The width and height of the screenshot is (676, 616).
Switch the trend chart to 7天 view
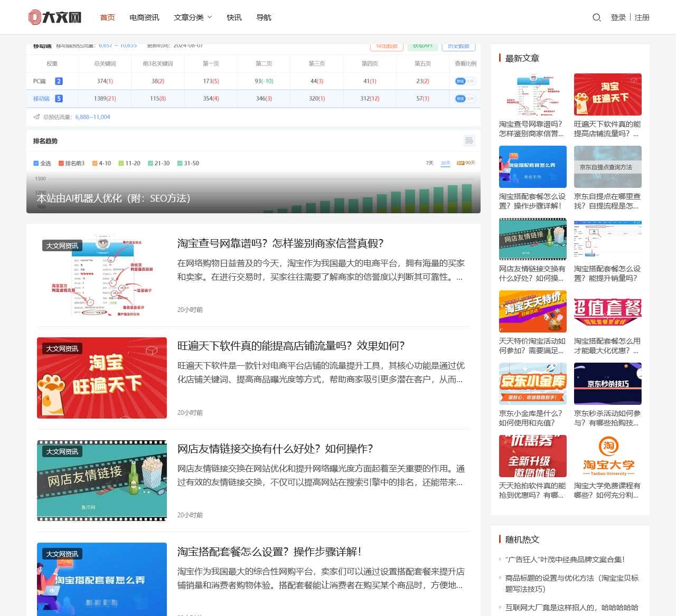(x=429, y=163)
